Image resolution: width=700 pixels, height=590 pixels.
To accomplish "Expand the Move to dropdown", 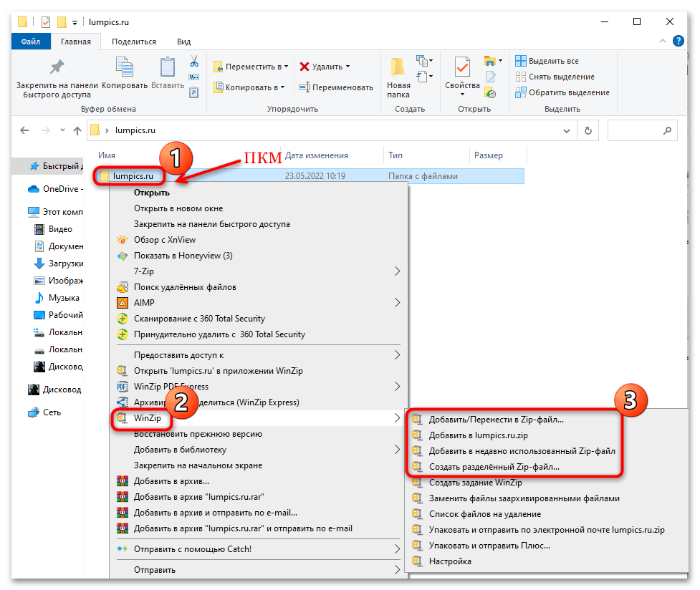I will coord(251,67).
